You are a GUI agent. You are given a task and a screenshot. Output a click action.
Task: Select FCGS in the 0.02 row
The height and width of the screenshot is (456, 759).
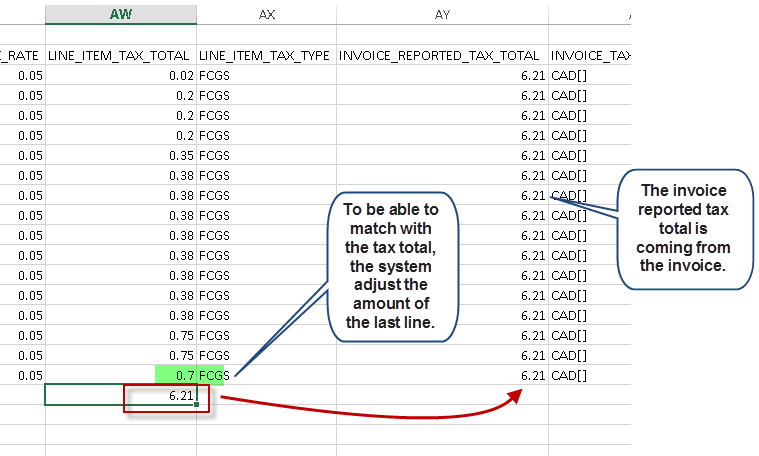click(266, 76)
